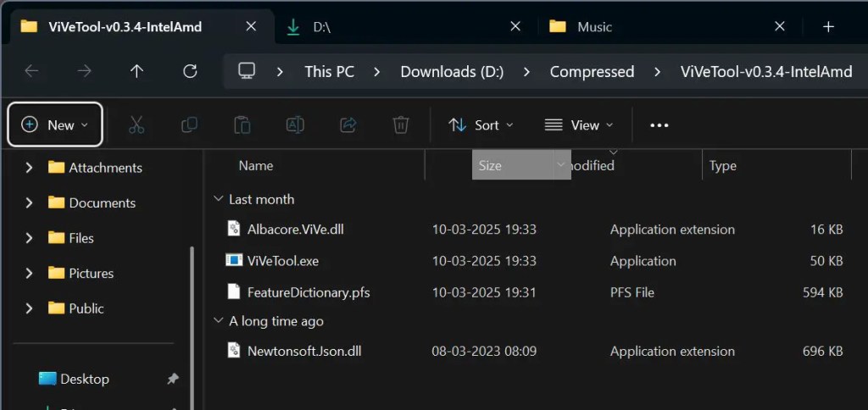Screen dimensions: 868x410
Task: Click the PC monitor icon in address bar
Action: (247, 71)
